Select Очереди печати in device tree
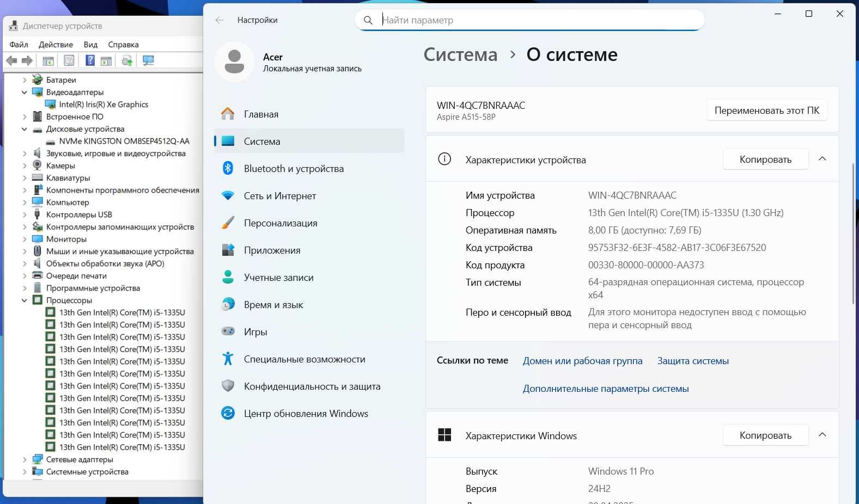Image resolution: width=859 pixels, height=504 pixels. 76,276
